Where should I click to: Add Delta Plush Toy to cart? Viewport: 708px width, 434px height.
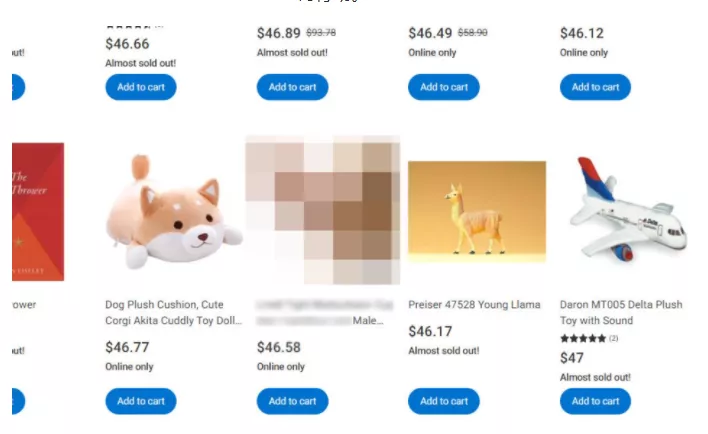tap(595, 401)
